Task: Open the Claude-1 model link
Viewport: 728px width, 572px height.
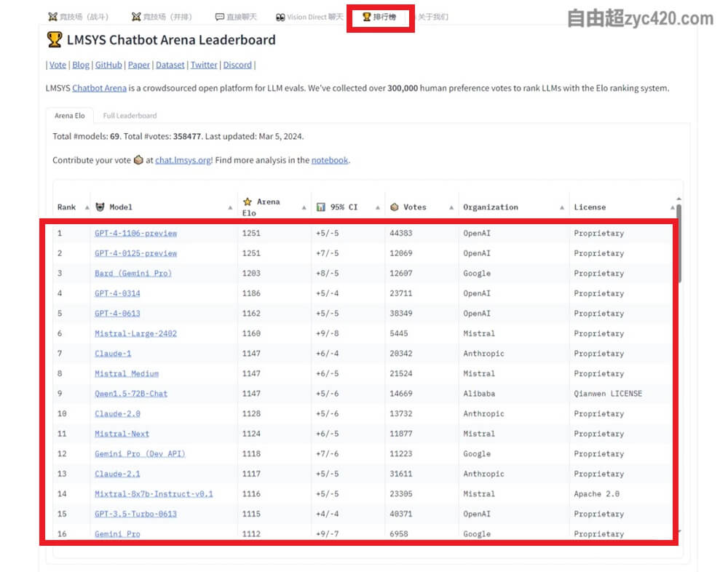Action: point(113,354)
